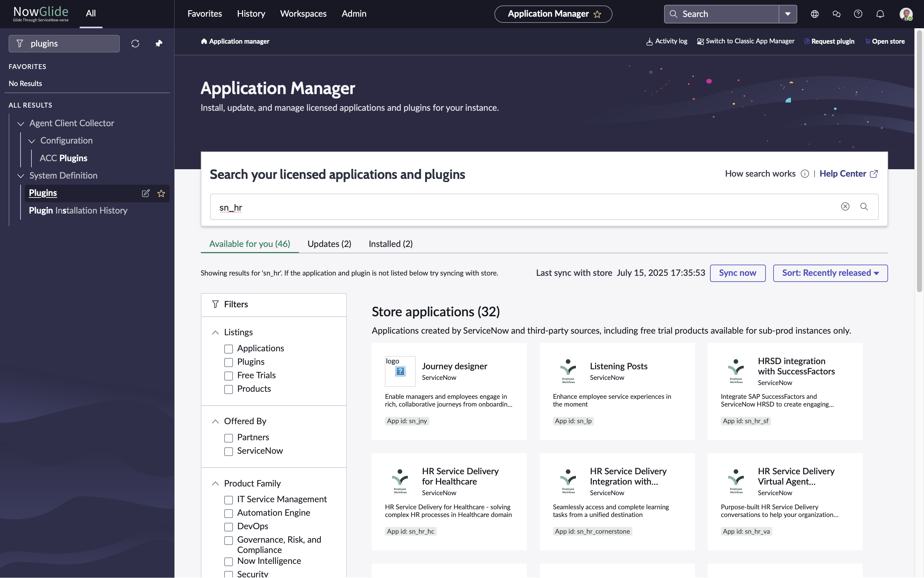
Task: Check Governance, Risk, and Compliance filter
Action: point(228,540)
